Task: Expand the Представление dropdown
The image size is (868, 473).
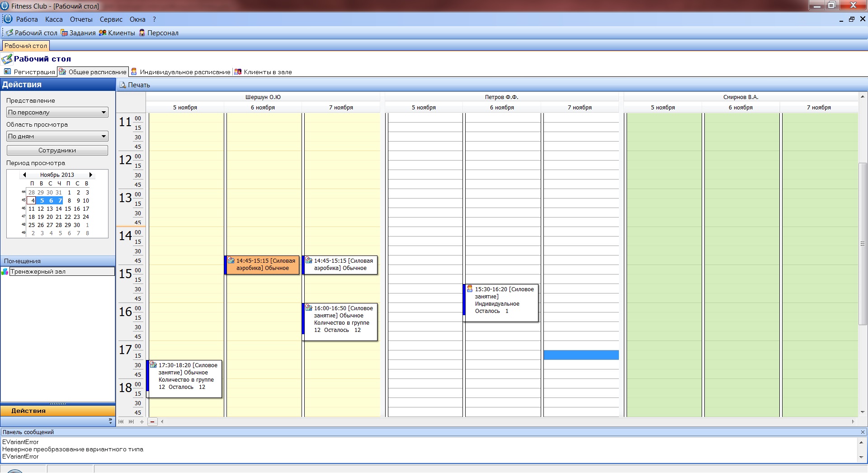Action: tap(104, 112)
